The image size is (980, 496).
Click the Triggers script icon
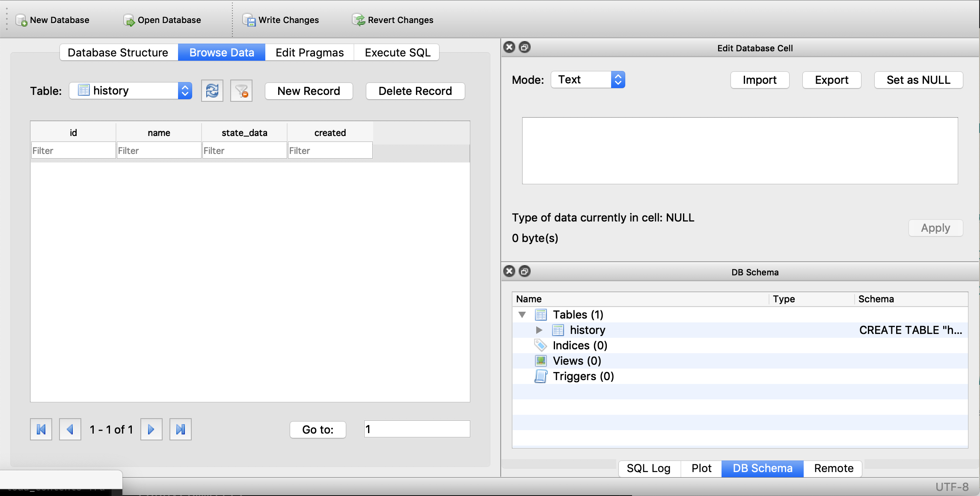tap(541, 376)
